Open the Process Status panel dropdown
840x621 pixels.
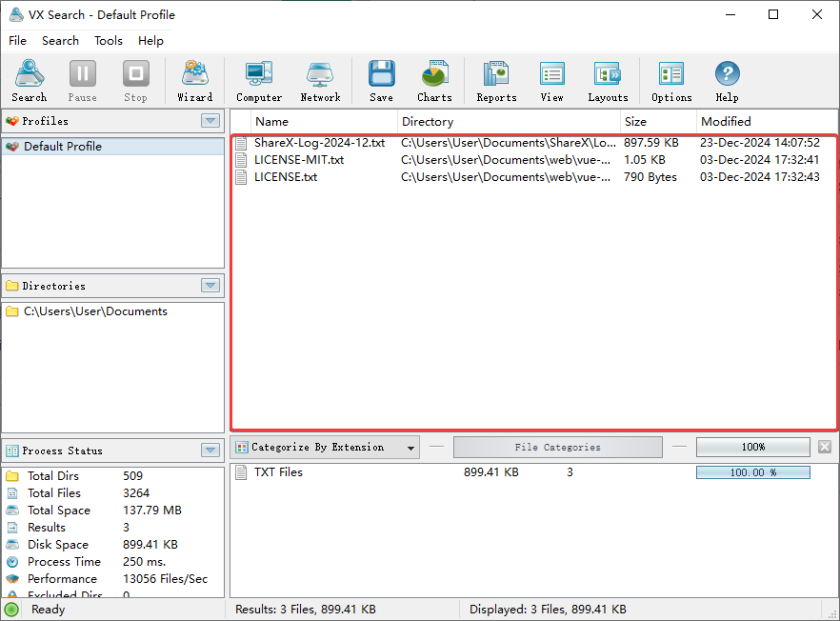210,451
